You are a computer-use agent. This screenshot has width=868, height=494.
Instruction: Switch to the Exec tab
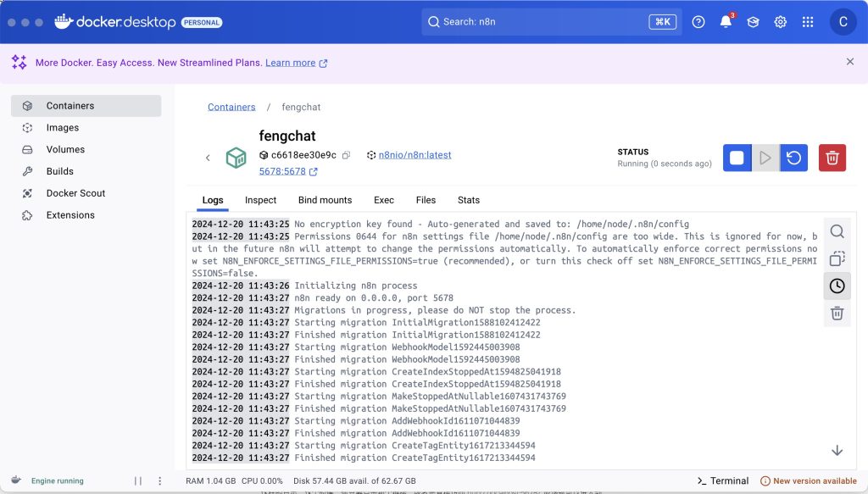pos(384,200)
